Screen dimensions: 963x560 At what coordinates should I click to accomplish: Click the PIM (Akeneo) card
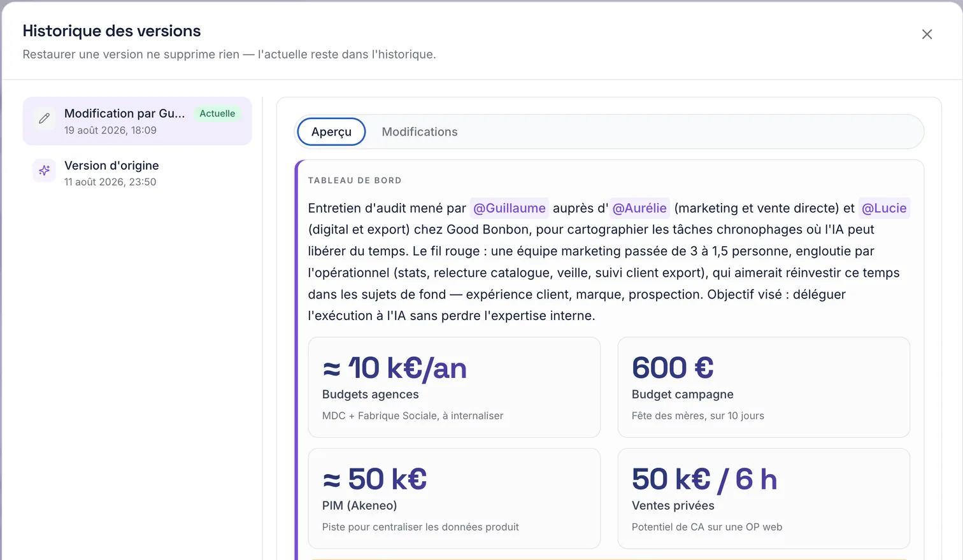tap(454, 498)
